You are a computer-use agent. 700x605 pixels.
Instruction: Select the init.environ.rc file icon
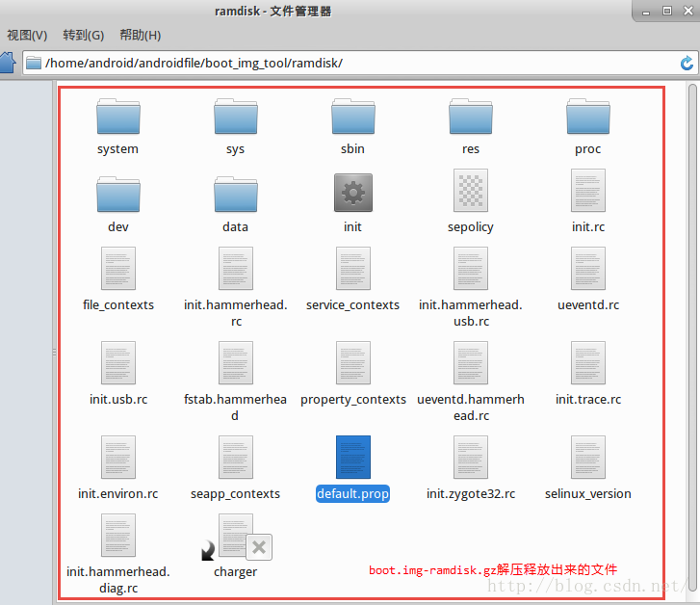(x=118, y=457)
